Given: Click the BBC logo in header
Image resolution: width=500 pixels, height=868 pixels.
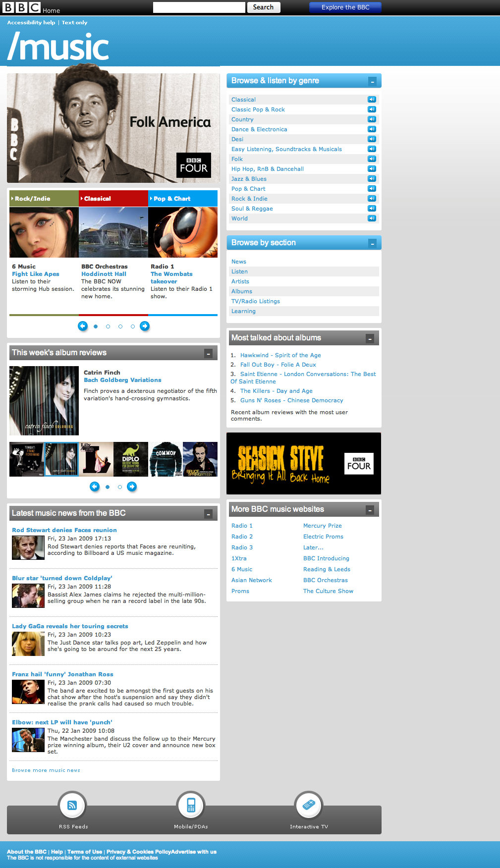Looking at the screenshot, I should pyautogui.click(x=21, y=7).
